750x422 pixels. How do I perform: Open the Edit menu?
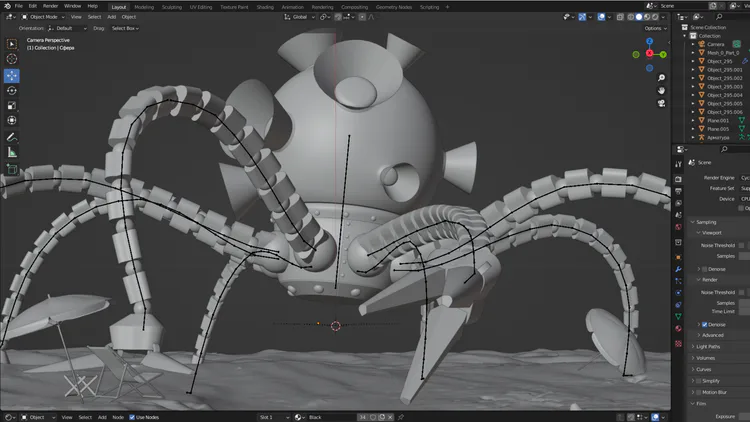[x=33, y=6]
